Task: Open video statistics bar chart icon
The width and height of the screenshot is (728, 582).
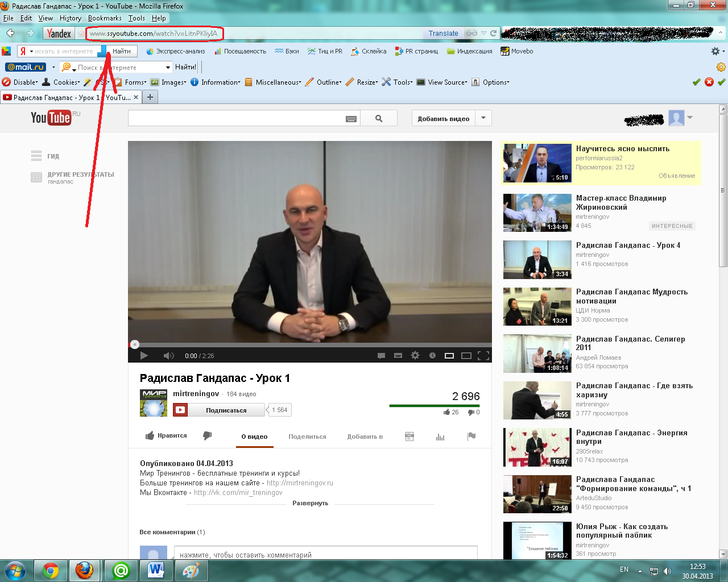Action: pos(440,436)
